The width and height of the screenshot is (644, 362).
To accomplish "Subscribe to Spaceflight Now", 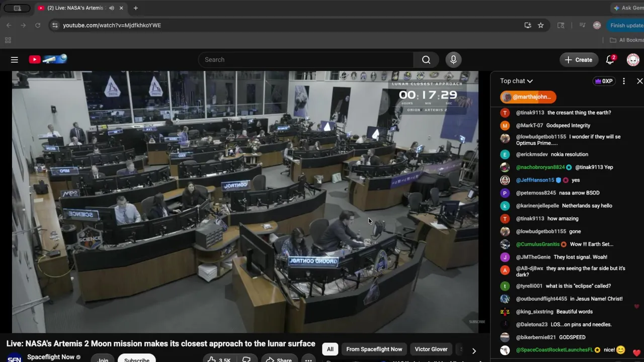I will [x=137, y=359].
